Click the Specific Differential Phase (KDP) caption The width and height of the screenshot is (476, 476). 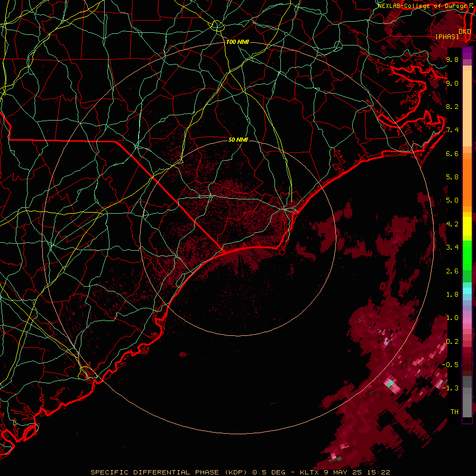pyautogui.click(x=170, y=472)
